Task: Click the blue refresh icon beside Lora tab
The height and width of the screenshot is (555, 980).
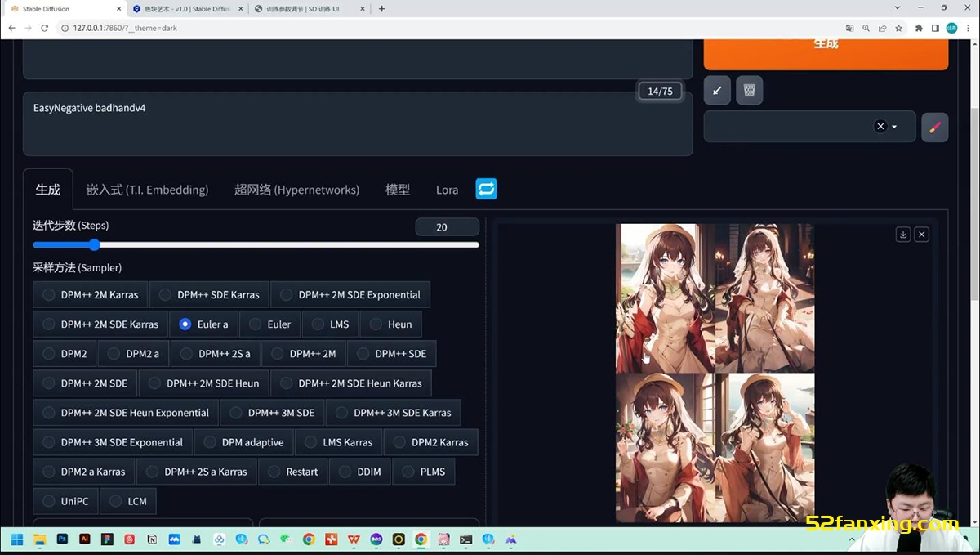Action: 486,189
